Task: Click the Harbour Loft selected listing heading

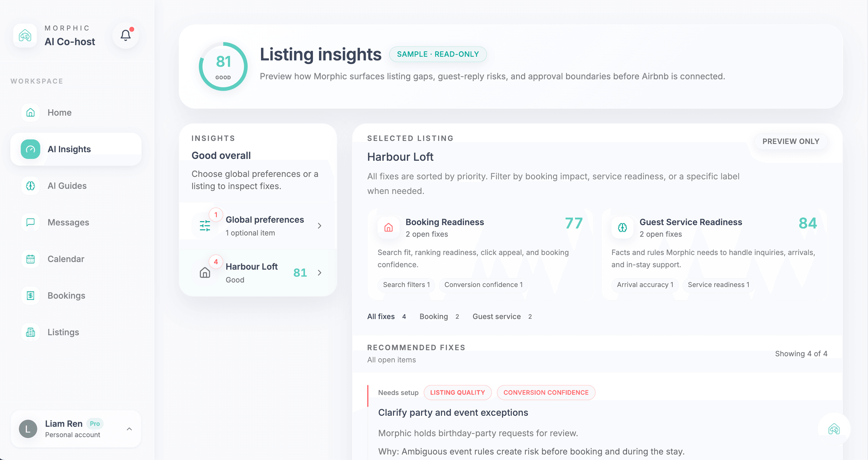Action: pos(400,157)
